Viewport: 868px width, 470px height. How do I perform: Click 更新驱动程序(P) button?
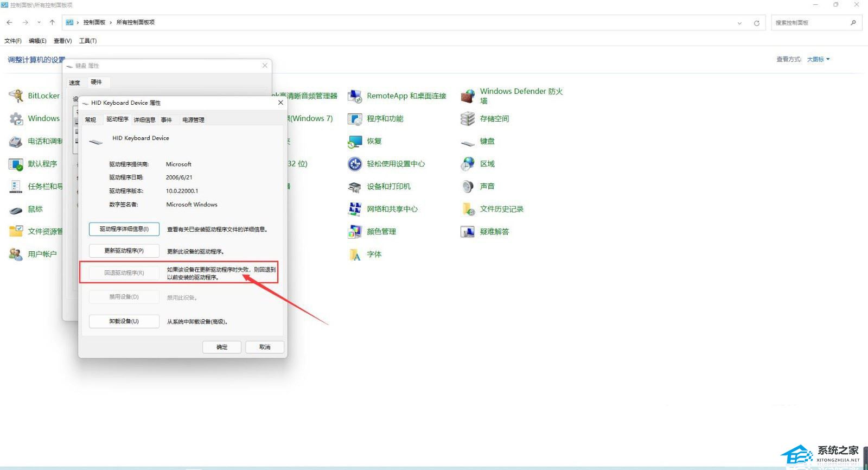pyautogui.click(x=124, y=251)
